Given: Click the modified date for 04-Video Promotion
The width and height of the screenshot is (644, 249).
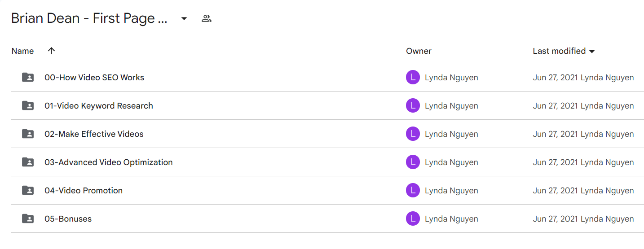Looking at the screenshot, I should tap(555, 190).
